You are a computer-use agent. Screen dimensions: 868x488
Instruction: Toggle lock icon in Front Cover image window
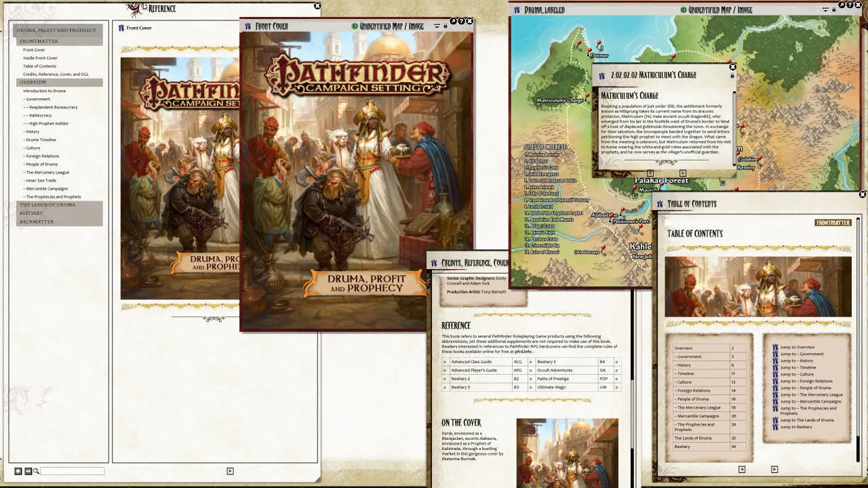coord(445,26)
